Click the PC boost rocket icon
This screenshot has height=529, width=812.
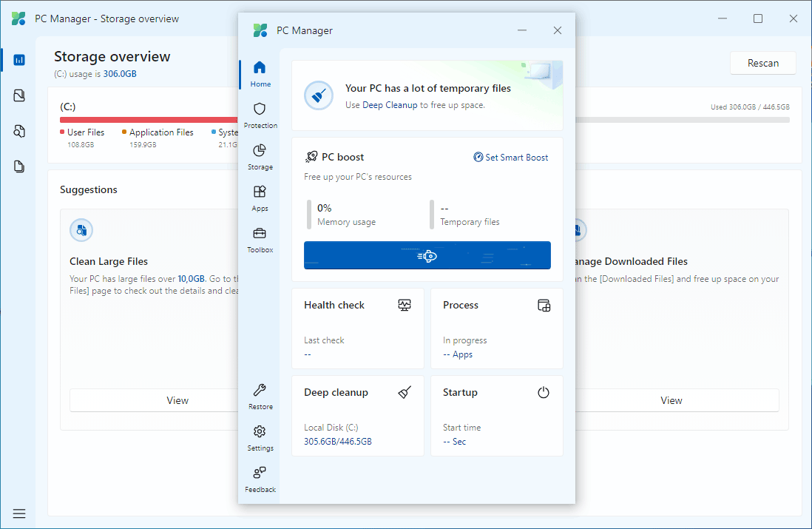coord(311,157)
